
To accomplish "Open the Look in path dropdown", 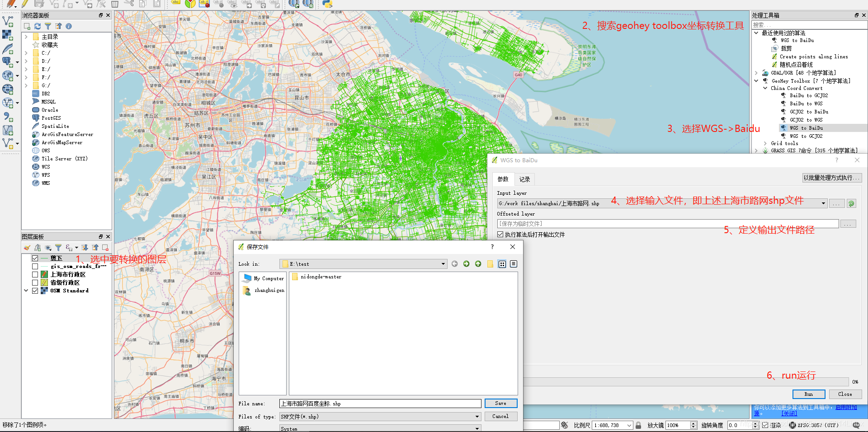I will click(x=443, y=264).
